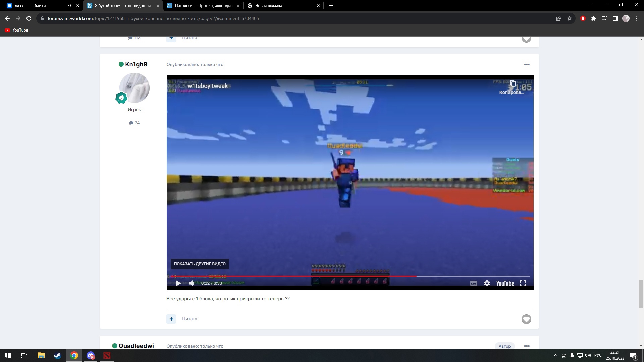Image resolution: width=644 pixels, height=362 pixels.
Task: Toggle subtitles in video player
Action: pos(473,283)
